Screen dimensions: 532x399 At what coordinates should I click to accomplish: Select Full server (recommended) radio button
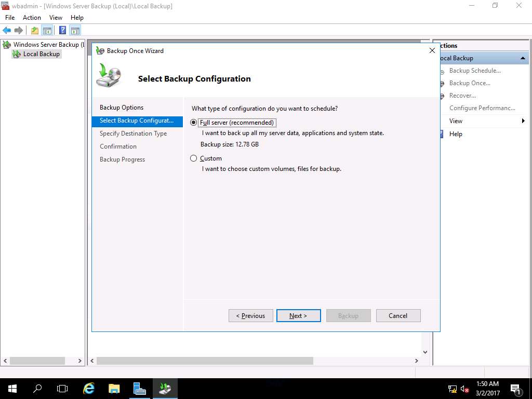coord(193,123)
